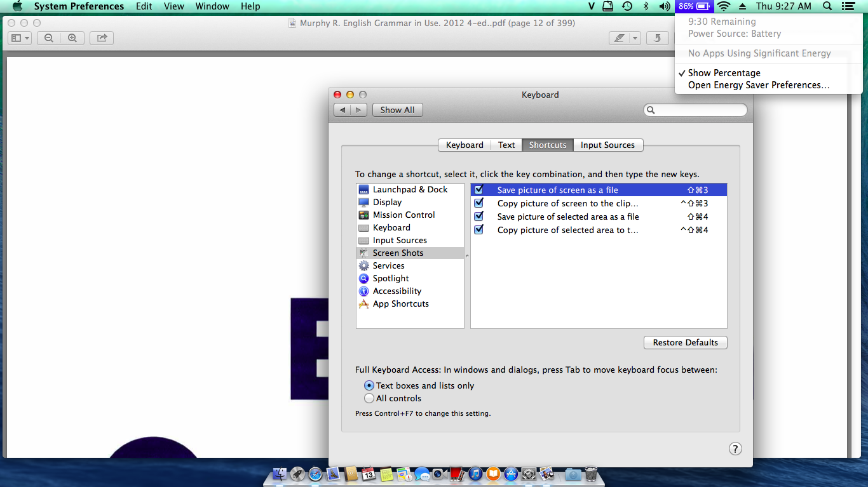Open the Input Sources tab
The image size is (868, 487).
(x=607, y=145)
